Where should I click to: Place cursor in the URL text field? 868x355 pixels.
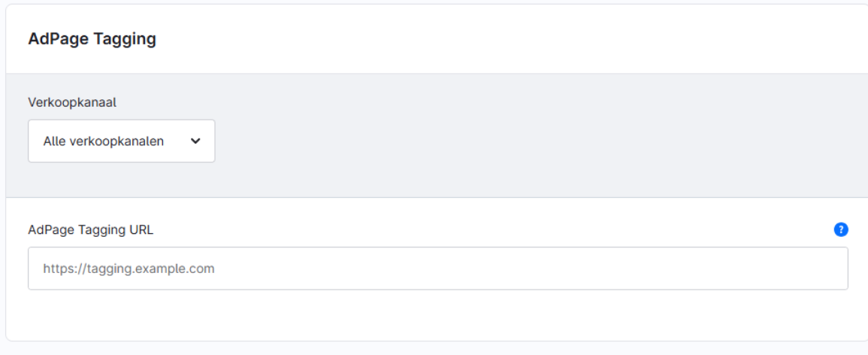coord(437,269)
